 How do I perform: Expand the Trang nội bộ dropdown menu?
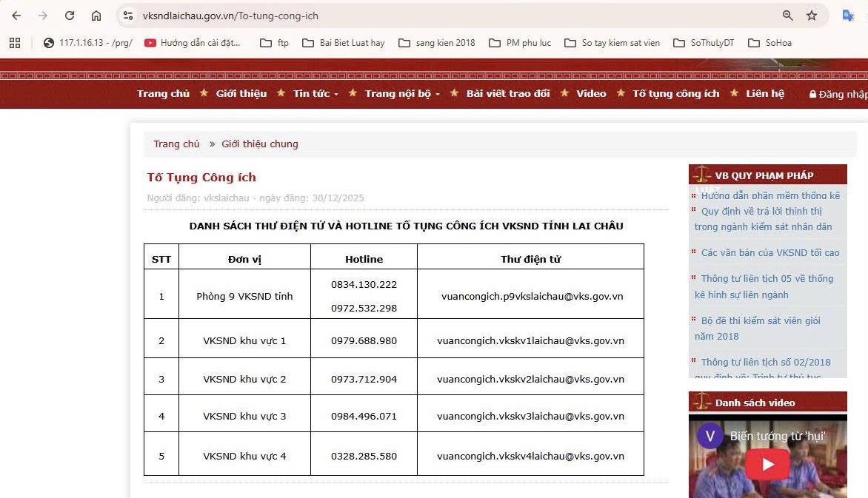[x=402, y=93]
